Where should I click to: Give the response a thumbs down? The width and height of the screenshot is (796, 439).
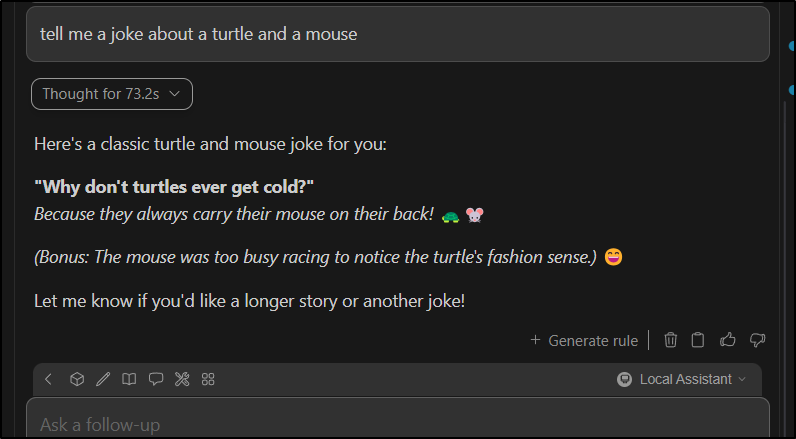[x=757, y=340]
